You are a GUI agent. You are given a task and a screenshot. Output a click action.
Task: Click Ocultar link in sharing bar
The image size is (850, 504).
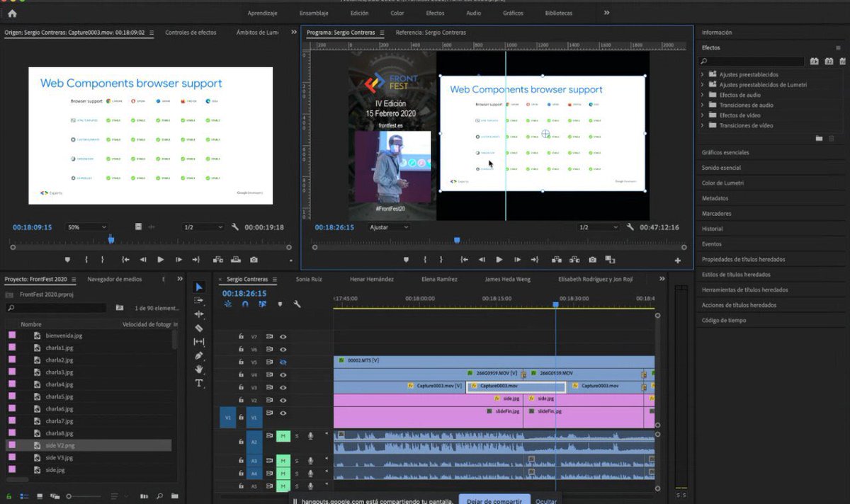tap(546, 501)
